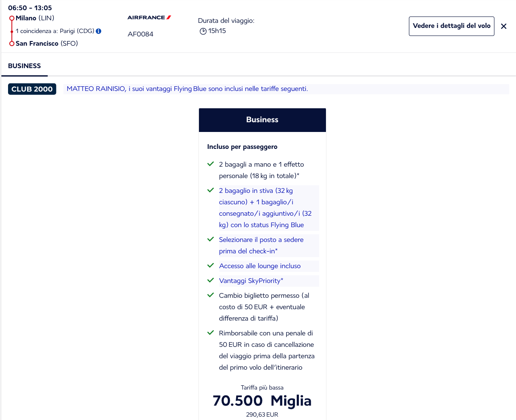Click the checkmark next to Cambio biglietto permesso
Image resolution: width=516 pixels, height=420 pixels.
point(210,295)
